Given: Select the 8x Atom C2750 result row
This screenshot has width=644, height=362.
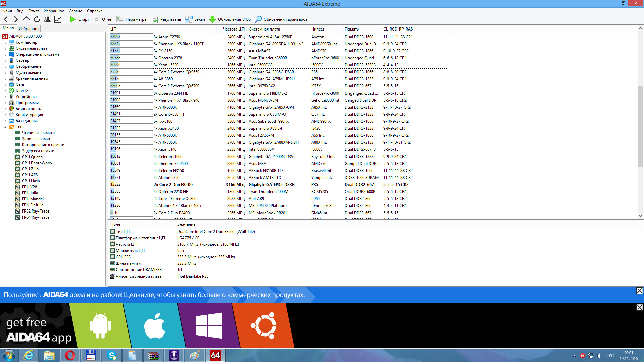Looking at the screenshot, I should click(279, 37).
